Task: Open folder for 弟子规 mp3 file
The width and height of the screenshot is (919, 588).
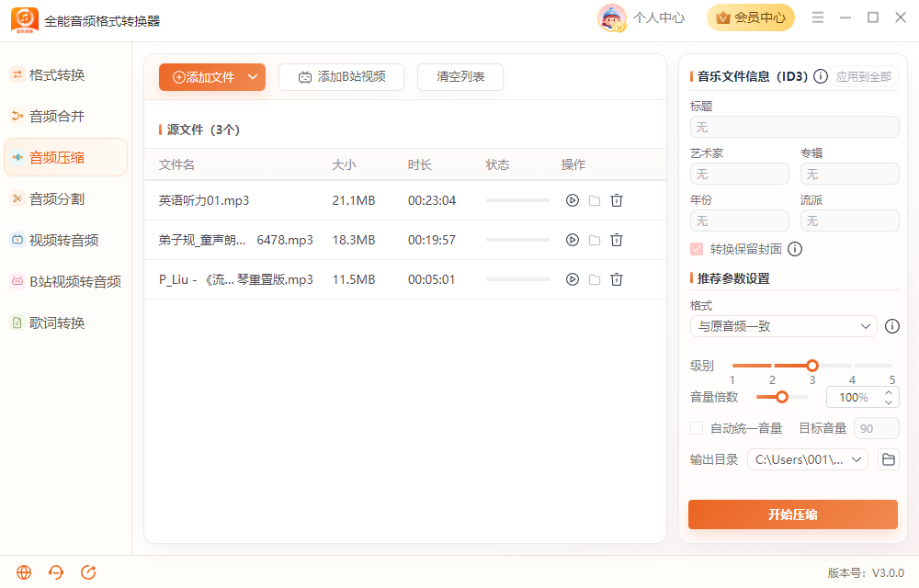Action: 595,240
